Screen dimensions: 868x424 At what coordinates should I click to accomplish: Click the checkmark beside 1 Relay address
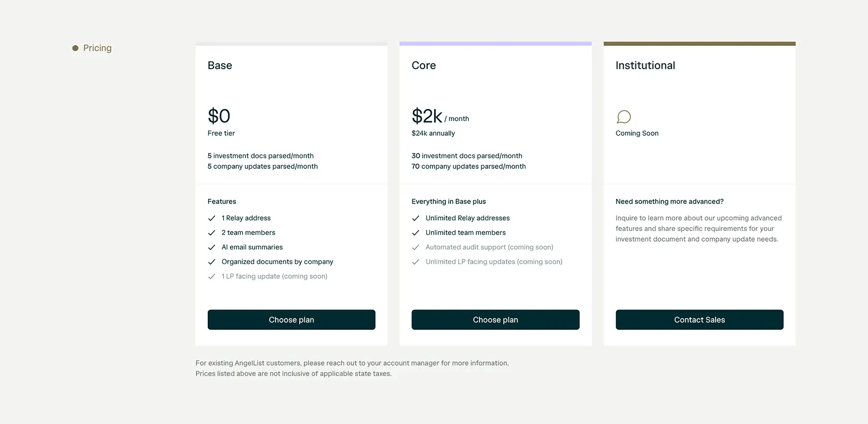(x=211, y=218)
